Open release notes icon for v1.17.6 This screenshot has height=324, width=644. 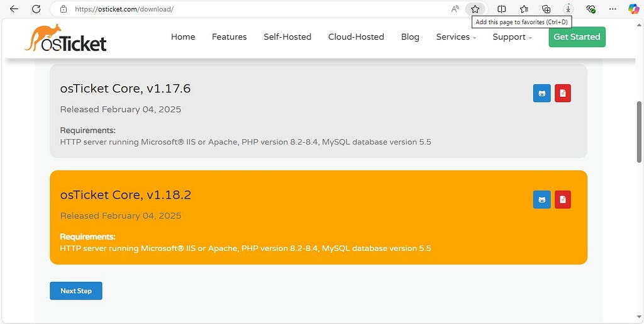[563, 93]
